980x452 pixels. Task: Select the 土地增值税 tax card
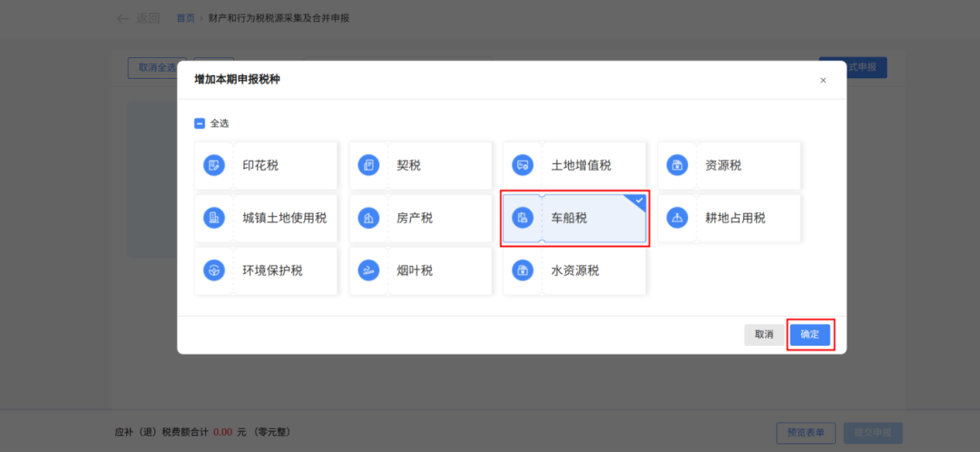point(574,166)
